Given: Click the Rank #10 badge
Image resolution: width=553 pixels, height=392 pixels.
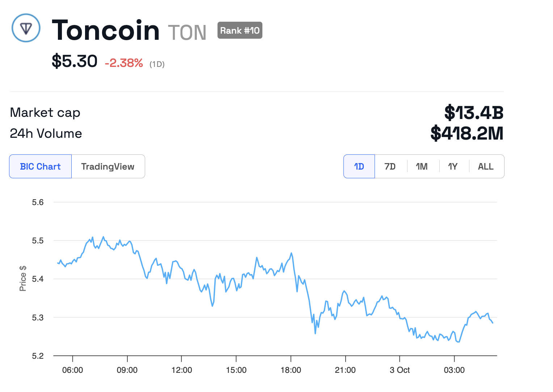Looking at the screenshot, I should [240, 30].
